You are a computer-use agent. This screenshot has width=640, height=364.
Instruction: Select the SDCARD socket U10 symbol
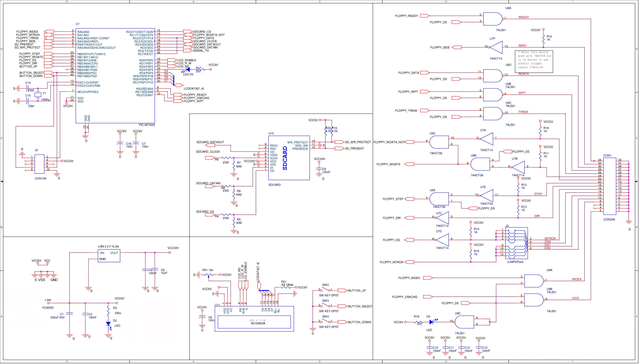coord(289,158)
